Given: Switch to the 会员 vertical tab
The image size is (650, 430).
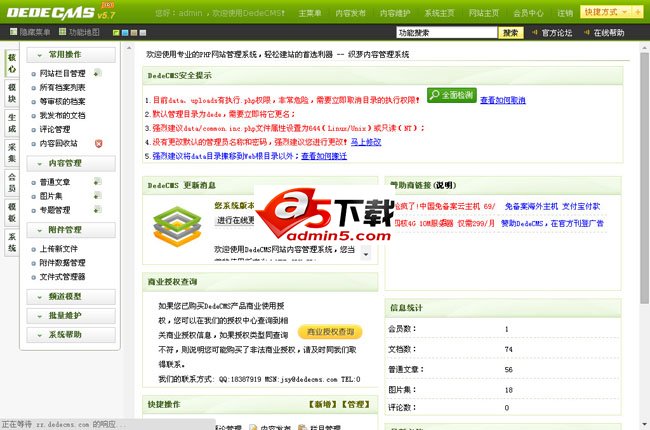Looking at the screenshot, I should point(12,182).
